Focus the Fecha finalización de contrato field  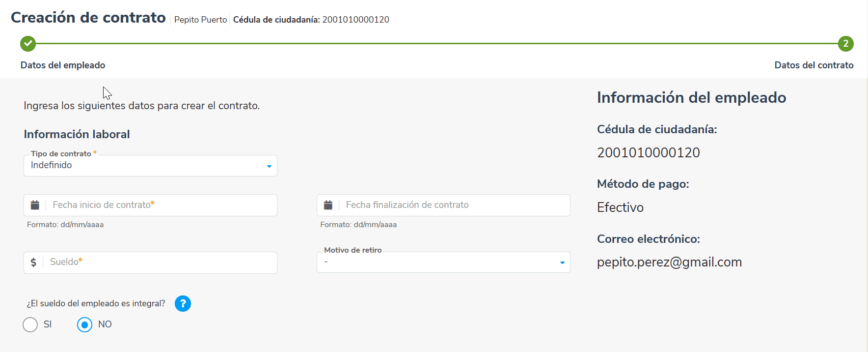[455, 205]
